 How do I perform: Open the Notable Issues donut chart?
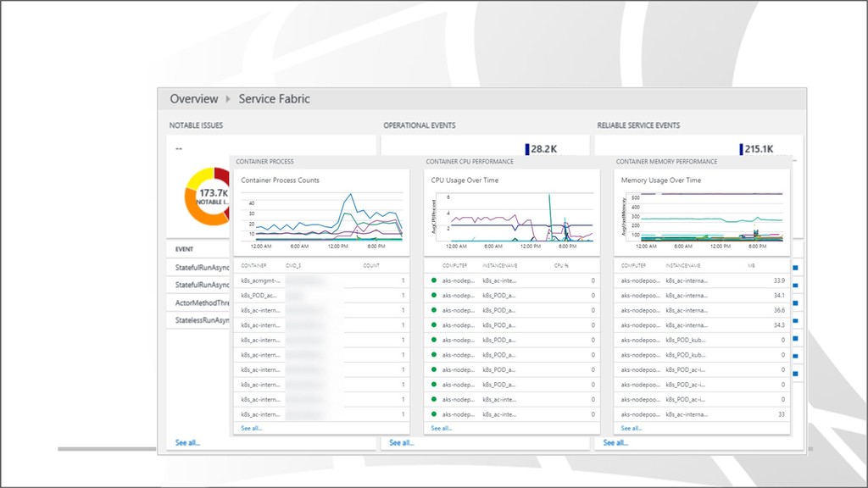[x=207, y=197]
